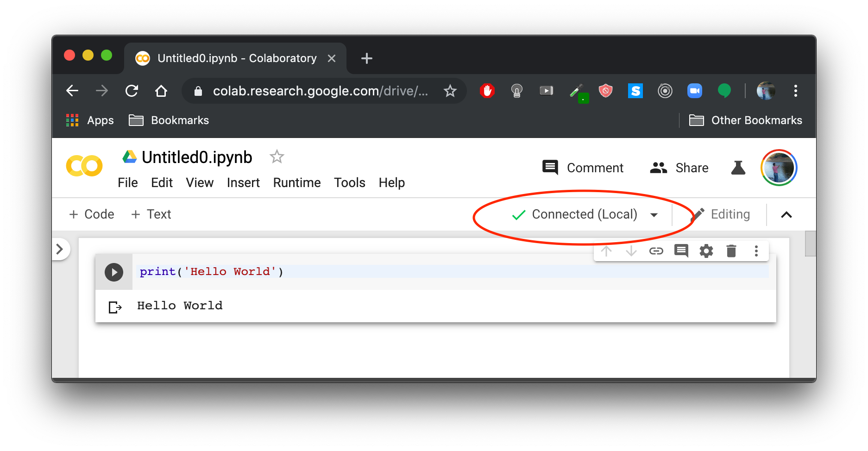Open the Runtime menu
Image resolution: width=868 pixels, height=451 pixels.
click(x=297, y=183)
